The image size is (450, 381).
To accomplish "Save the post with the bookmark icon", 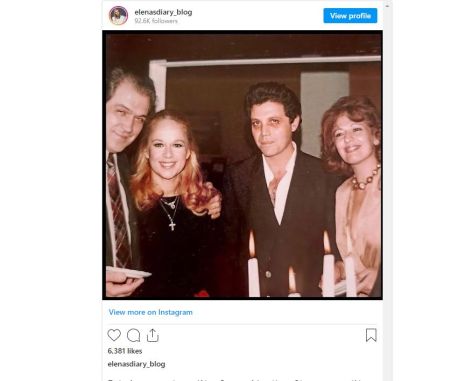I will pos(371,335).
